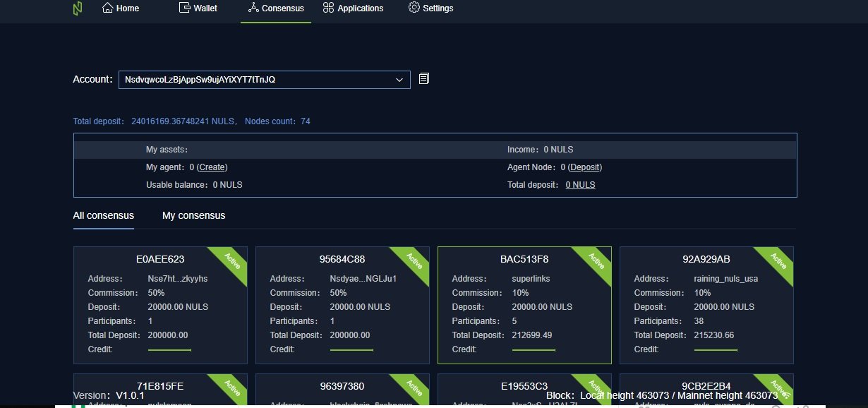
Task: Click Active ribbon on E0AEE623 card
Action: point(231,262)
